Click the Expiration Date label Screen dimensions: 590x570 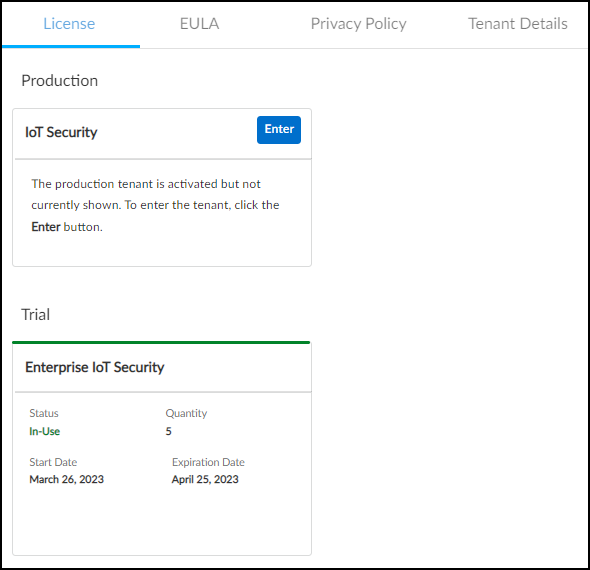coord(208,462)
